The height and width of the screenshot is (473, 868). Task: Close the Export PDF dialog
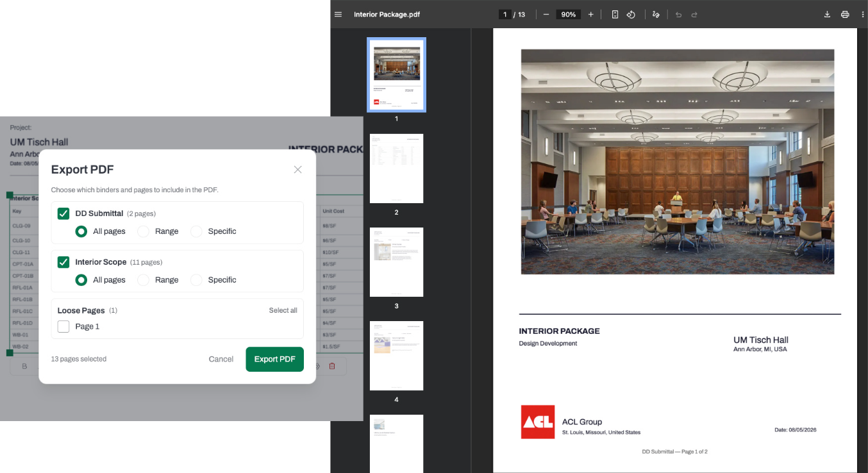click(x=297, y=169)
